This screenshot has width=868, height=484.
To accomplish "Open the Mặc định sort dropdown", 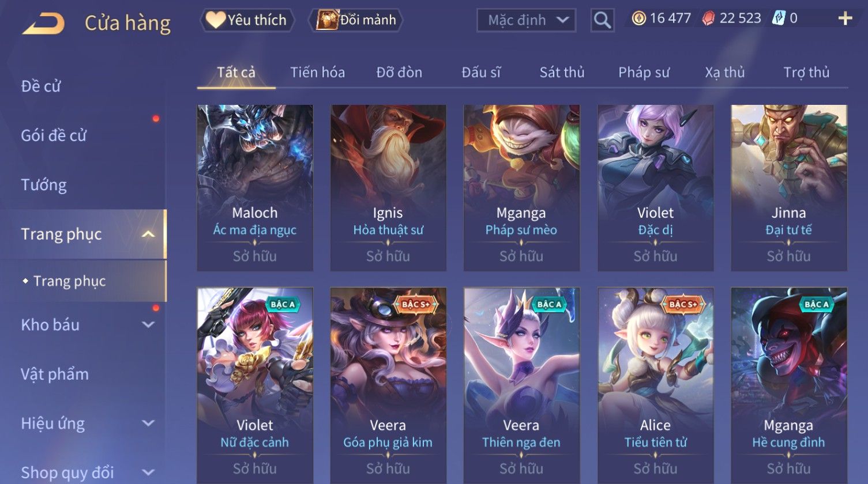I will tap(526, 20).
